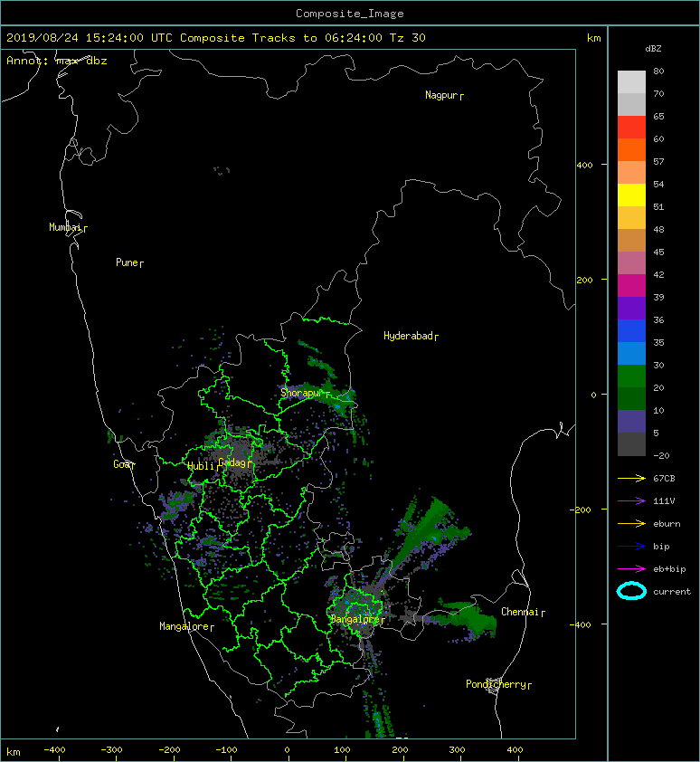Click the bip blue arrow icon
This screenshot has height=762, width=700.
click(631, 547)
